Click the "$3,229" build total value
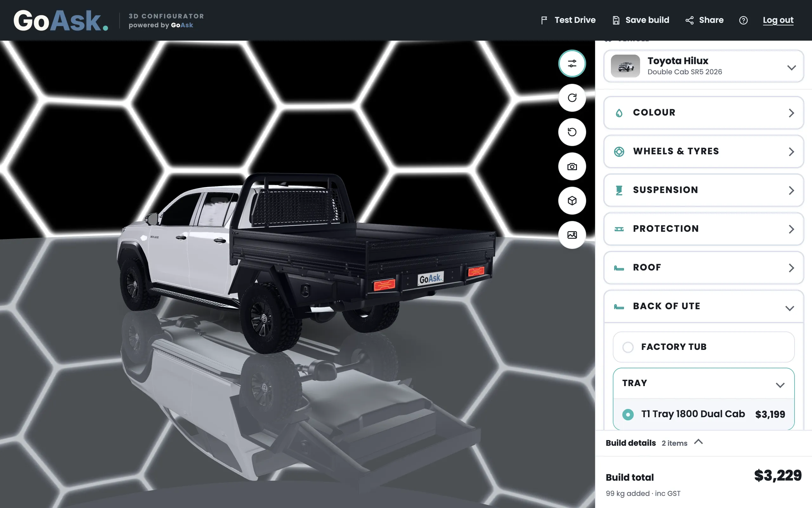 (x=778, y=475)
